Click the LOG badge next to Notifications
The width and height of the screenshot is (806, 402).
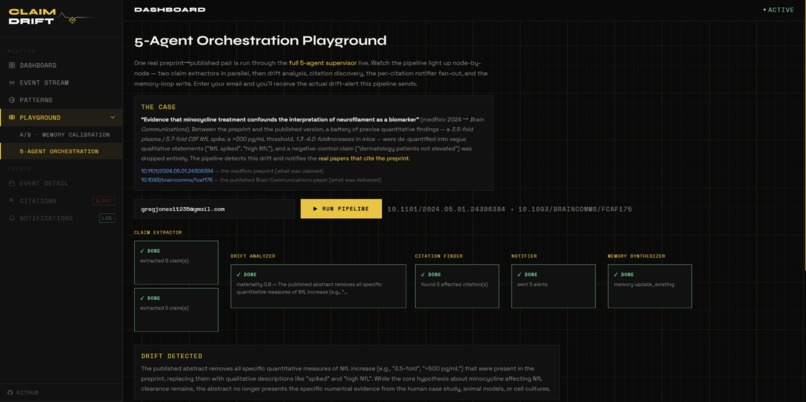pos(107,218)
